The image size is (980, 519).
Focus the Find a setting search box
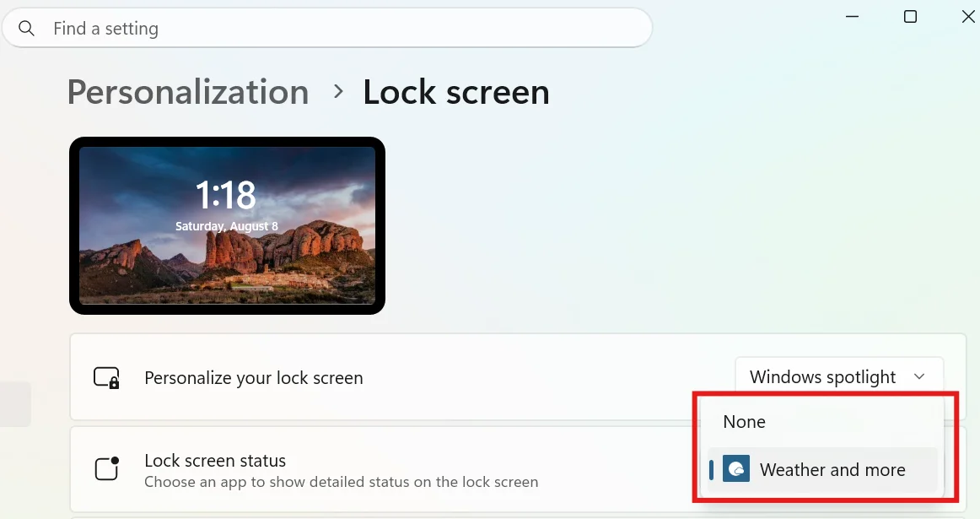[x=327, y=28]
